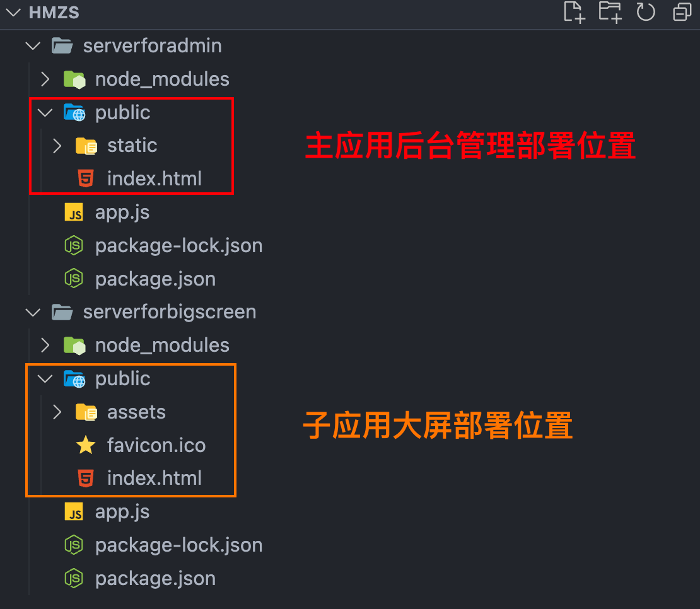Open package-lock.json in serverforbigscreen
This screenshot has height=609, width=700.
coord(178,545)
